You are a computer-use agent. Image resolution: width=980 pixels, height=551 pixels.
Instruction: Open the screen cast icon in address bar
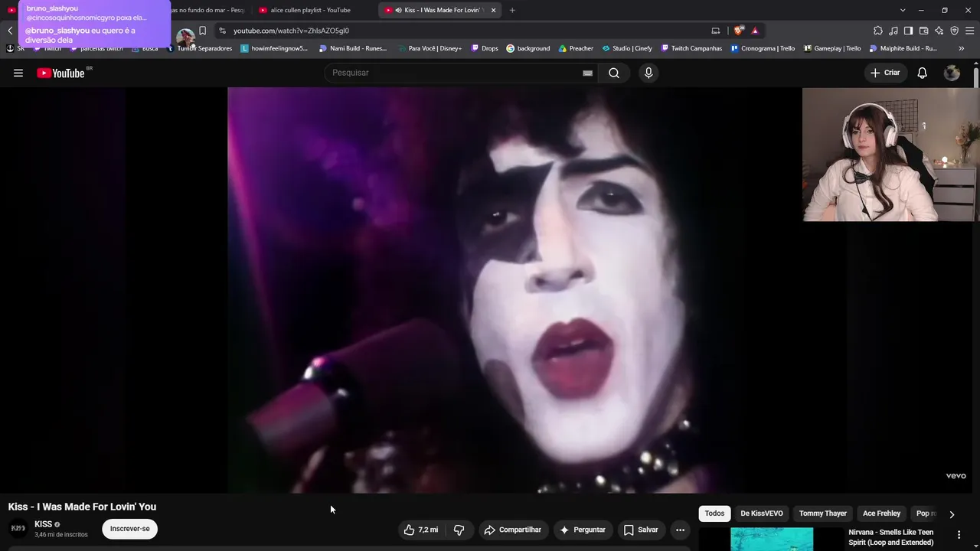[716, 31]
